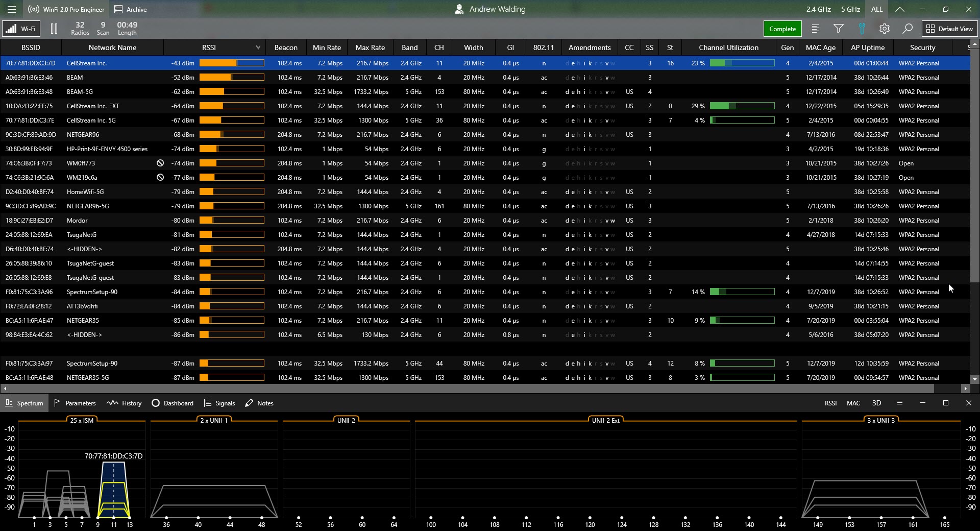
Task: Click the search magnifier icon
Action: [907, 29]
